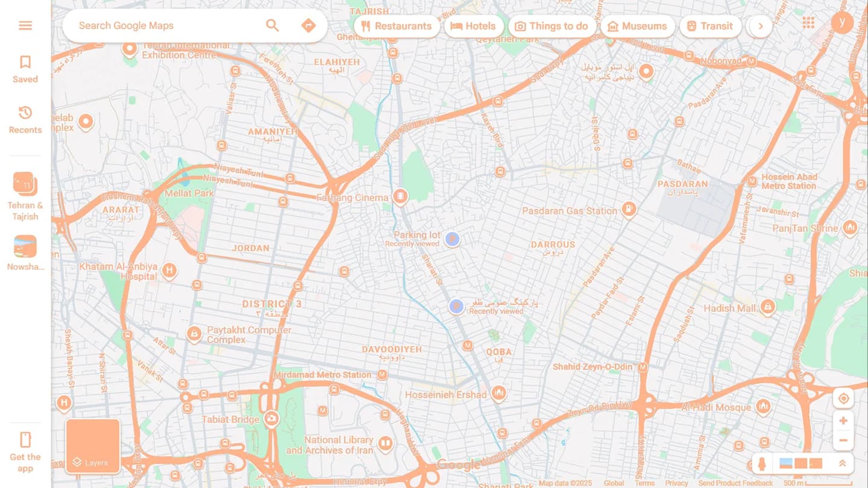Open the Recents history panel
This screenshot has width=868, height=488.
25,120
